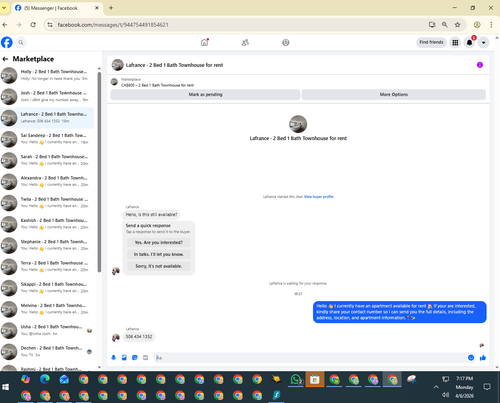Image resolution: width=500 pixels, height=403 pixels.
Task: Open the Kashish townhouse conversation
Action: (47, 224)
